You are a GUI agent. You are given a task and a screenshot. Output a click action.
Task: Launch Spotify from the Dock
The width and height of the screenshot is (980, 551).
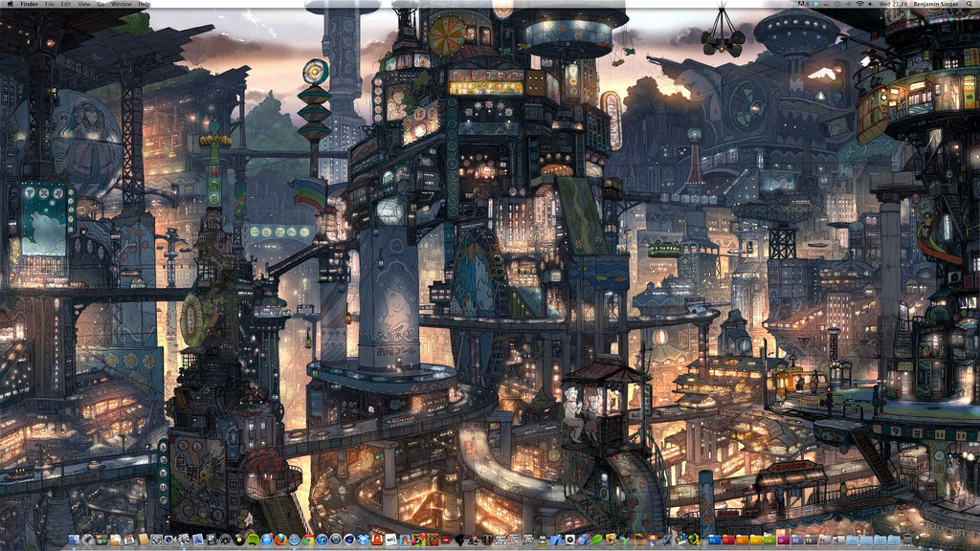[x=253, y=540]
